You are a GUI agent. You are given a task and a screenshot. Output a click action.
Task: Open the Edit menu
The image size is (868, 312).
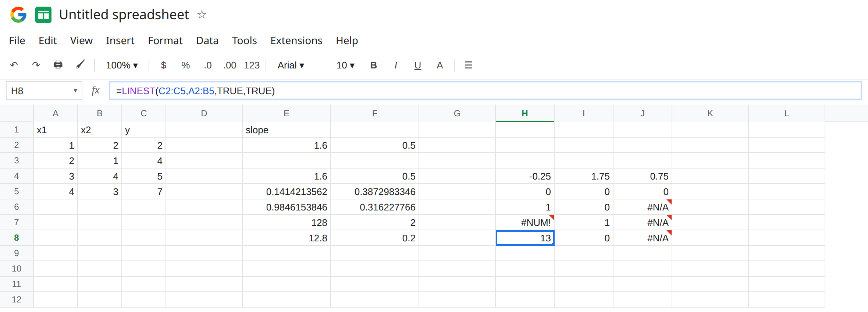pos(47,40)
